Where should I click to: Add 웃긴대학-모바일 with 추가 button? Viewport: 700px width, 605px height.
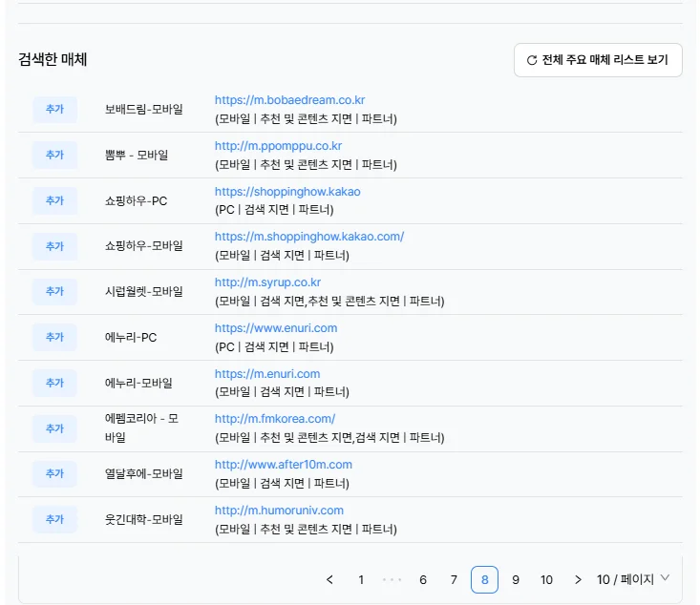point(54,519)
